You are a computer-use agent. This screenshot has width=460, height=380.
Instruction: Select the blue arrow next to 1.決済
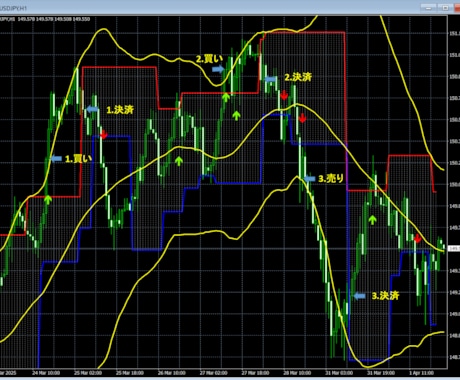point(92,109)
